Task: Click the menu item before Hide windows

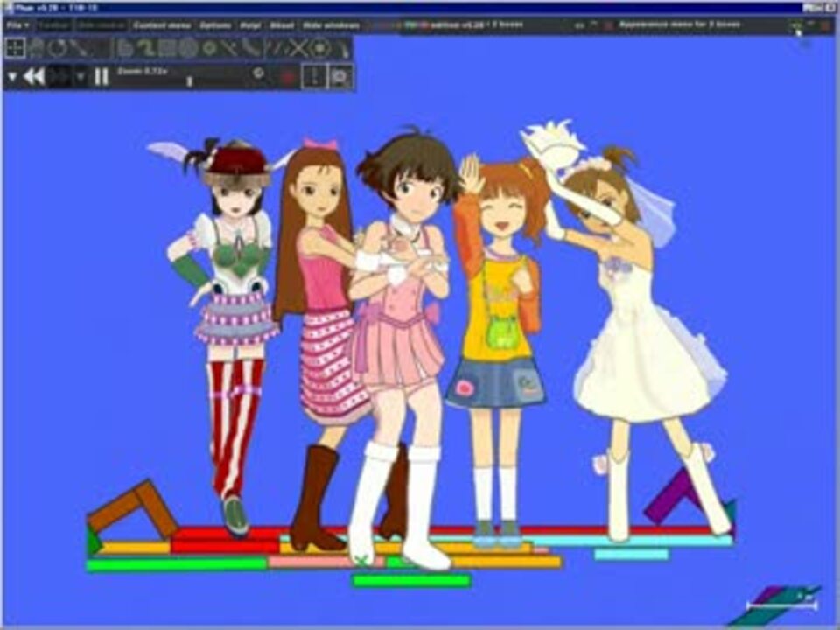Action: pos(282,25)
